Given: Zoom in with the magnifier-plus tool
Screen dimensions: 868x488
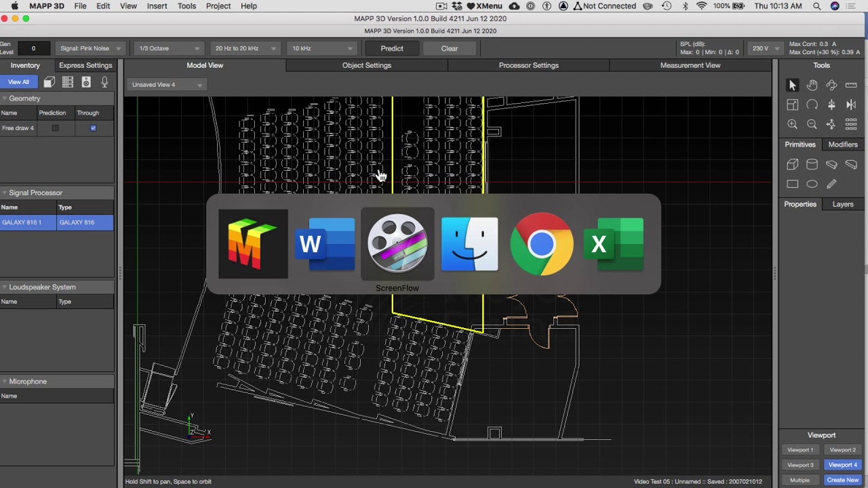Looking at the screenshot, I should 792,124.
